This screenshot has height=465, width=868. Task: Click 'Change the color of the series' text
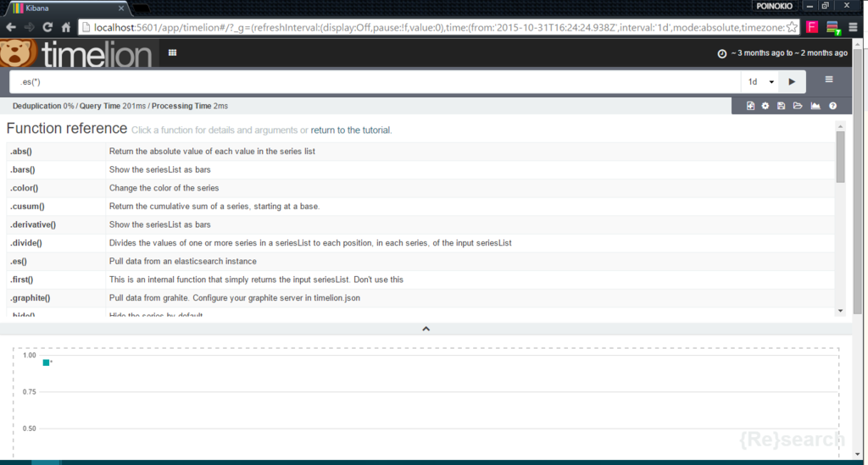164,187
